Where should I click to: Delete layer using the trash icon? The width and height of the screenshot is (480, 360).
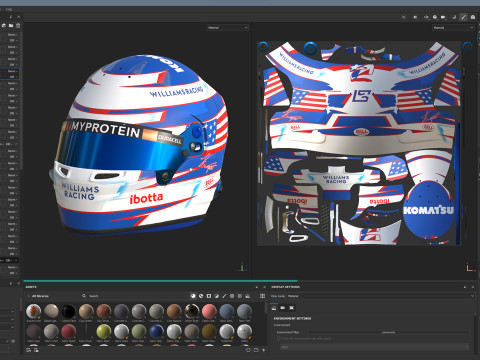tap(18, 25)
